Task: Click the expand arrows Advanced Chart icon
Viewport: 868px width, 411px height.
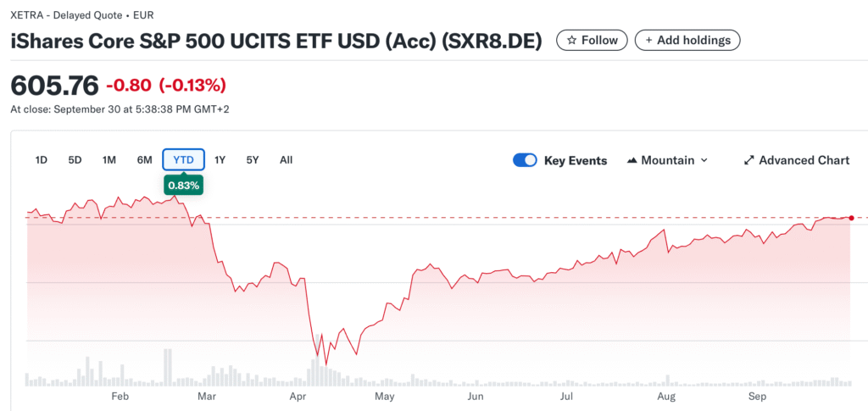Action: (748, 160)
